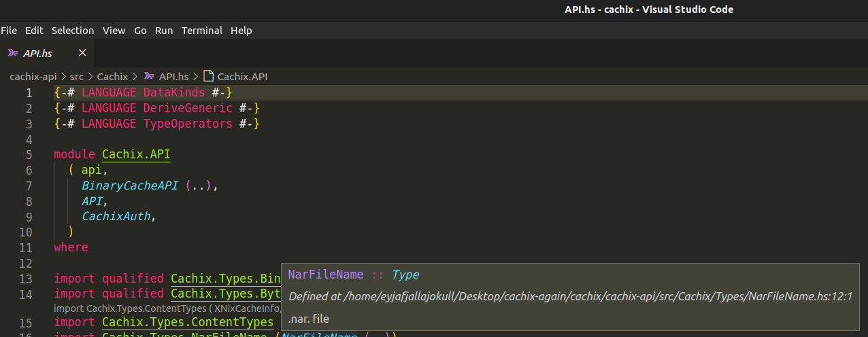The image size is (868, 337).
Task: Open the View menu
Action: (x=114, y=31)
